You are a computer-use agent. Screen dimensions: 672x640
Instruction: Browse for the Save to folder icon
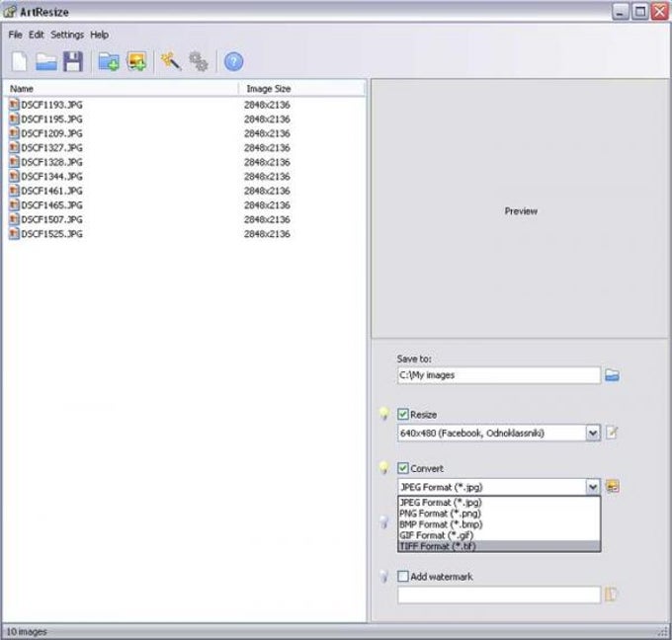(612, 375)
